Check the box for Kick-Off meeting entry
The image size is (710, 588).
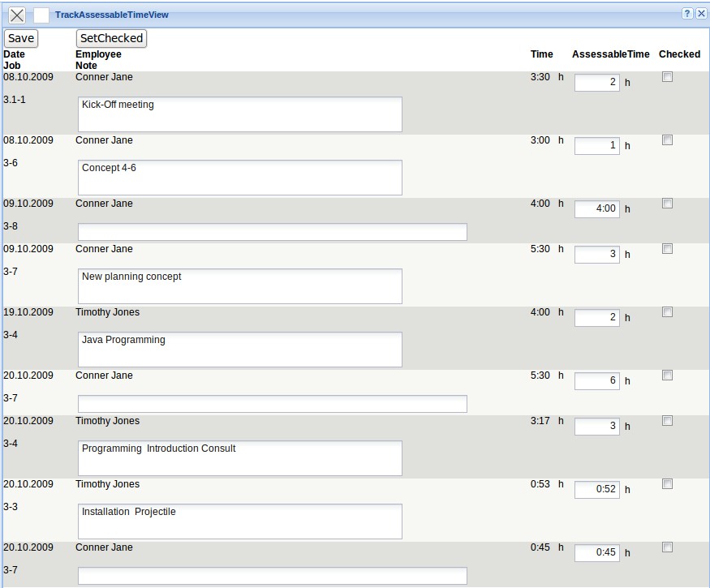coord(667,77)
